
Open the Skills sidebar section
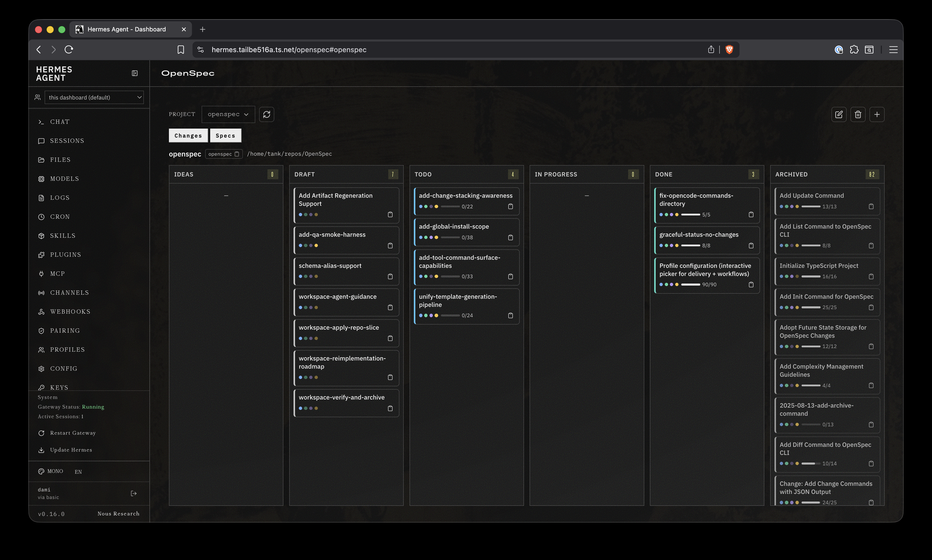pos(62,236)
